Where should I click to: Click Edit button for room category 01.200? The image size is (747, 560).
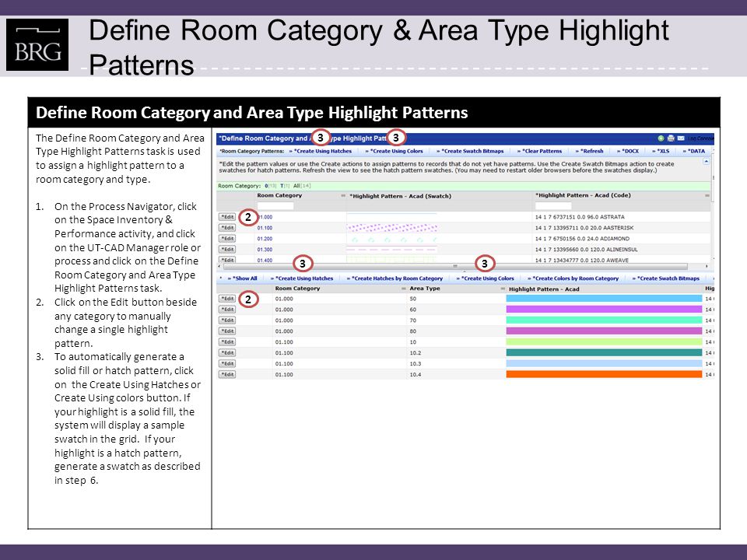227,239
